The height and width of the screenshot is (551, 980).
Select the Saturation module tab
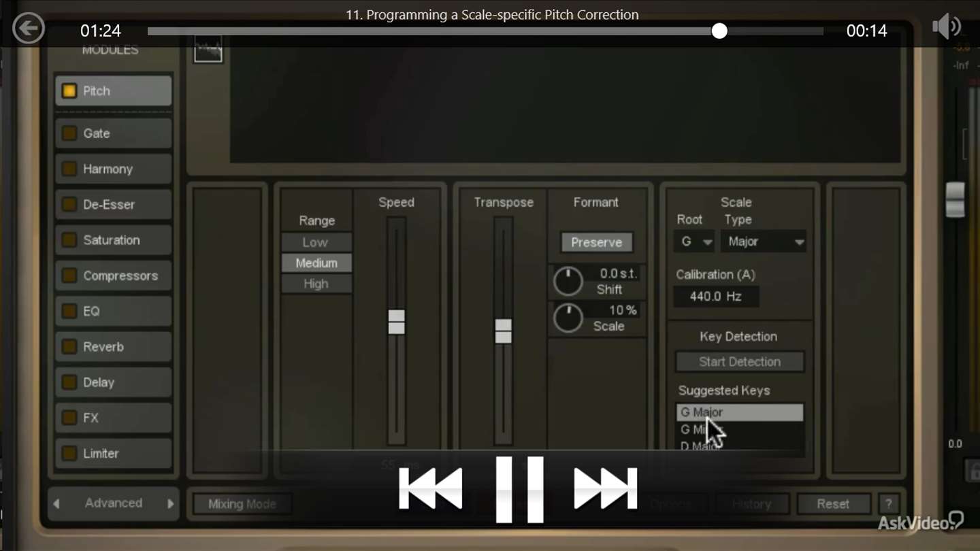coord(113,240)
